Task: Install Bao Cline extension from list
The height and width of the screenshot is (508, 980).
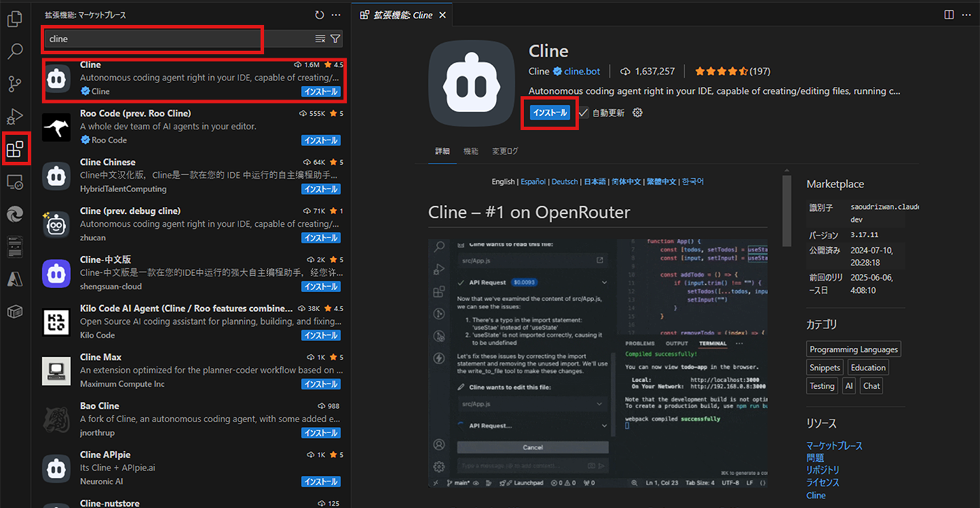Action: pos(321,433)
